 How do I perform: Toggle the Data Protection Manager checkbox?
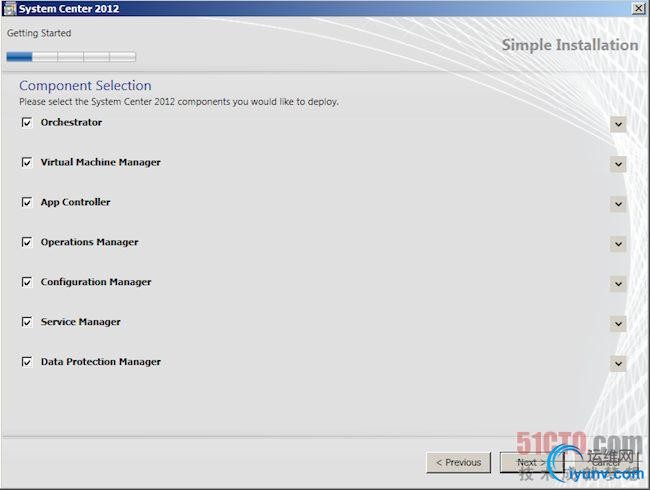(x=27, y=361)
